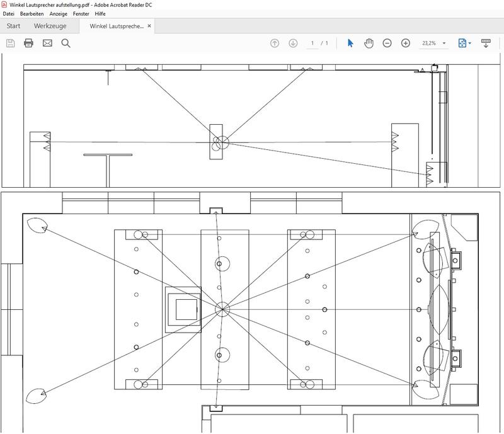Go to next page with down arrow
504x434 pixels.
(293, 43)
